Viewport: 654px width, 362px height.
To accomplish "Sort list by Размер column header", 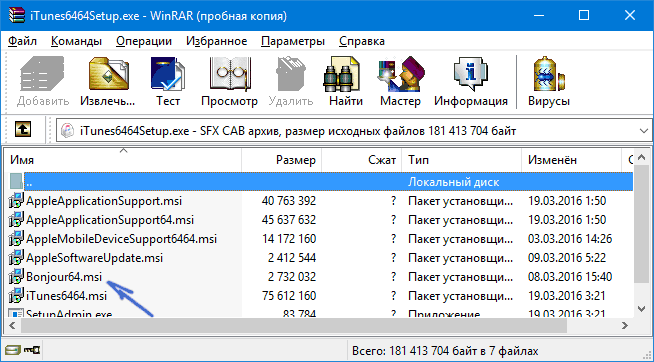I will [282, 160].
